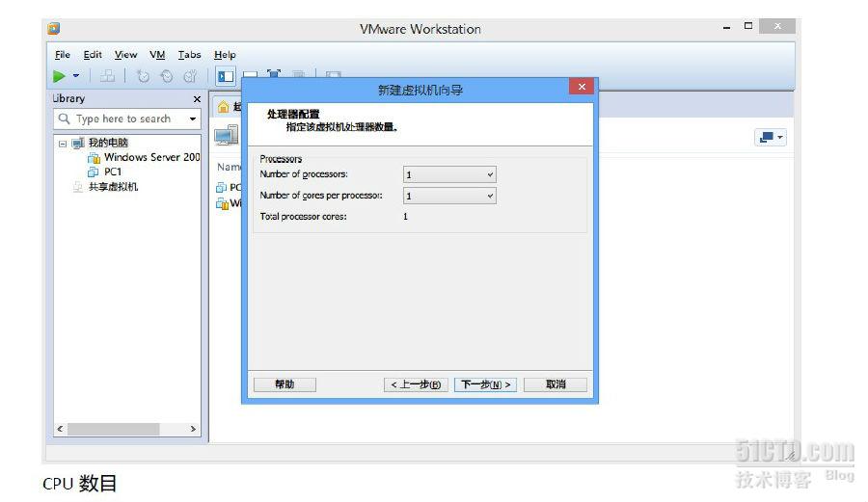Open the Help menu
The width and height of the screenshot is (868, 502).
pos(225,55)
